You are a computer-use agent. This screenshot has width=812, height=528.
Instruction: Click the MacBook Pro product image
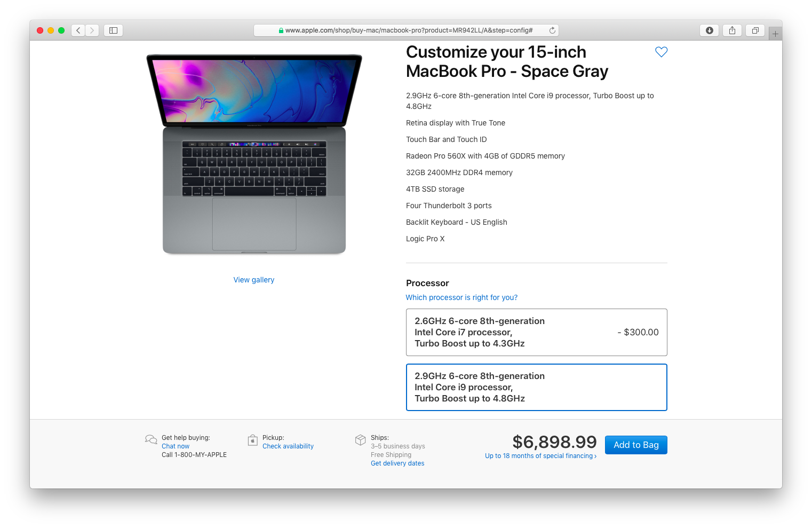coord(254,154)
